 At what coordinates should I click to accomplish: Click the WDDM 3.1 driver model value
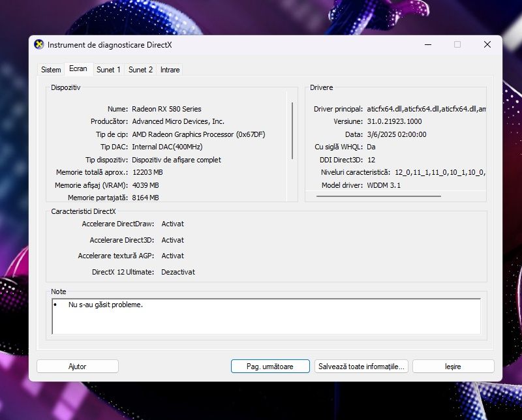(384, 185)
